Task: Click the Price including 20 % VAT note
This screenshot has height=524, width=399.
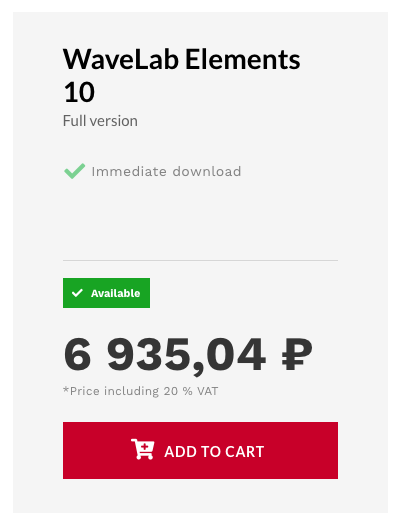Action: coord(140,391)
